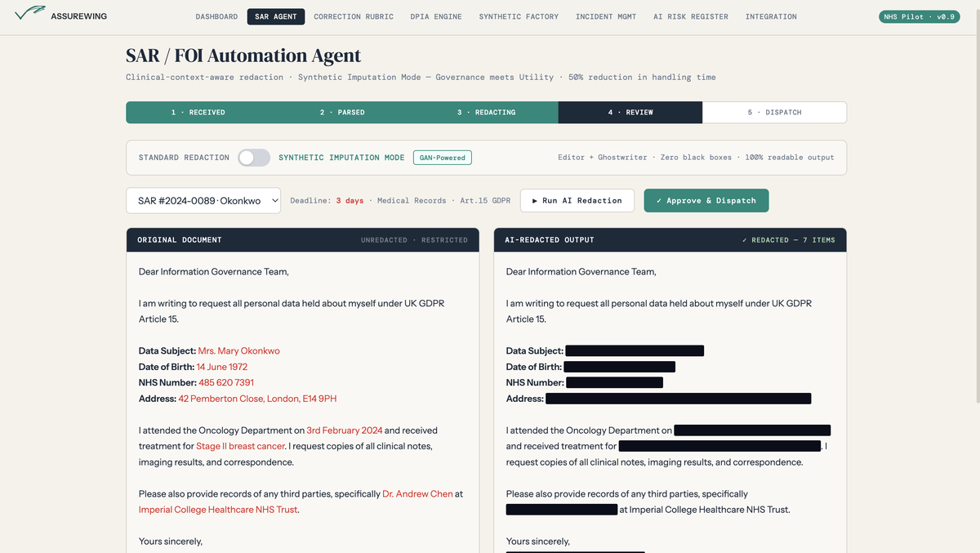Select the SAR Agent tab
Screen dimensions: 980x553
point(276,16)
